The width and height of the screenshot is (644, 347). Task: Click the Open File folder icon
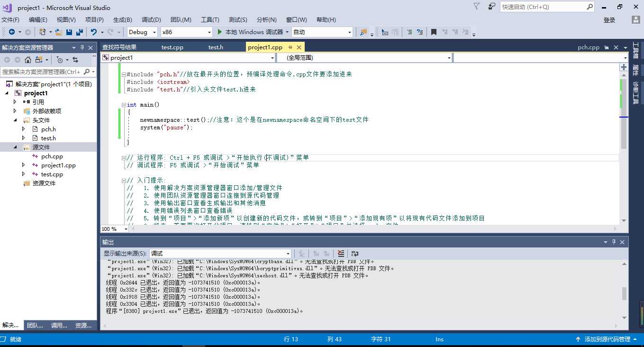[x=59, y=32]
